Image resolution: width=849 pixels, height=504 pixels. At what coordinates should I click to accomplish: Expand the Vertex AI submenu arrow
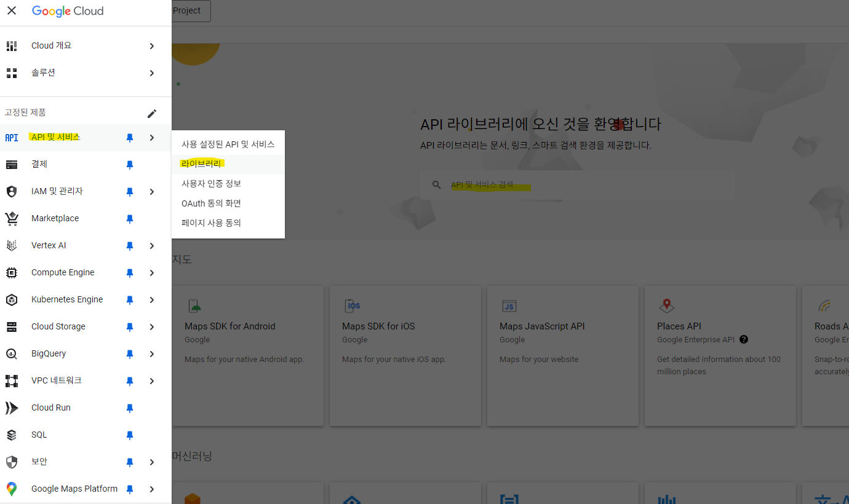tap(152, 246)
